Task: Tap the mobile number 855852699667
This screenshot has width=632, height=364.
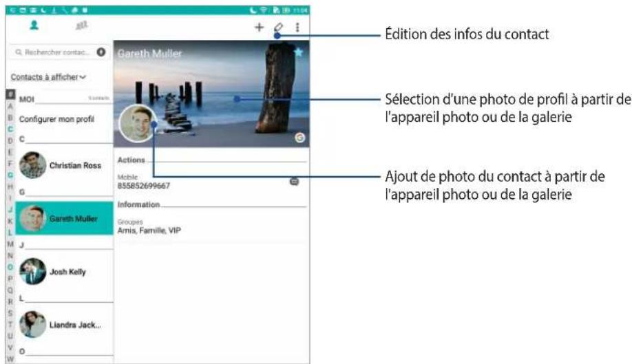Action: pos(144,186)
